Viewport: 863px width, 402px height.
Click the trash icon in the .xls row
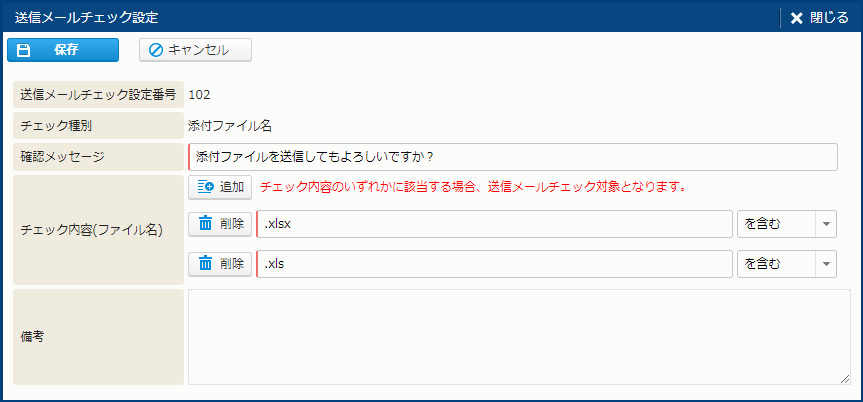click(206, 264)
